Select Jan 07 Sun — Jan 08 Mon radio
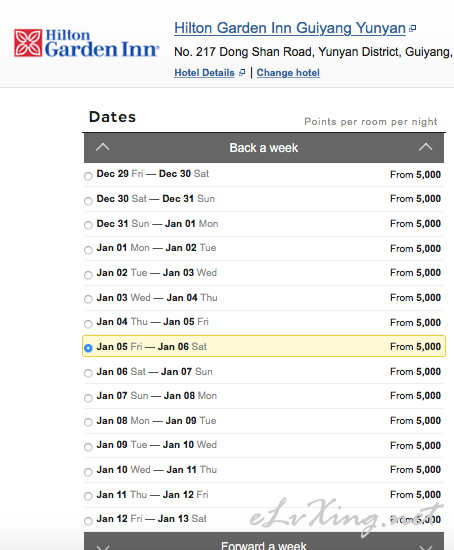The height and width of the screenshot is (550, 454). pos(88,398)
